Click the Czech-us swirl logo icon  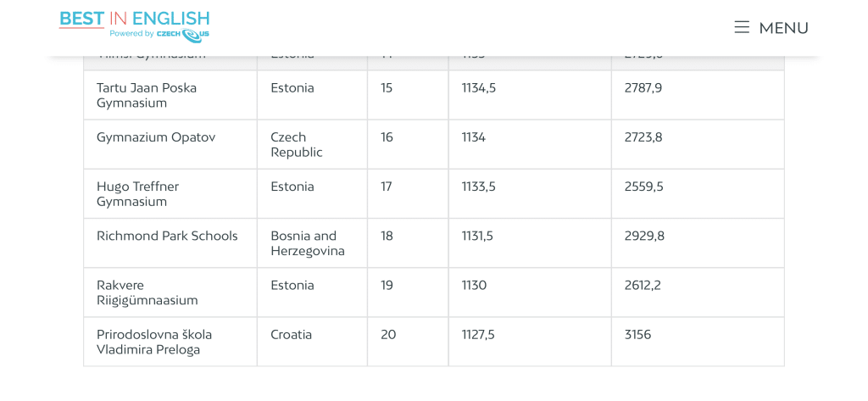click(191, 36)
